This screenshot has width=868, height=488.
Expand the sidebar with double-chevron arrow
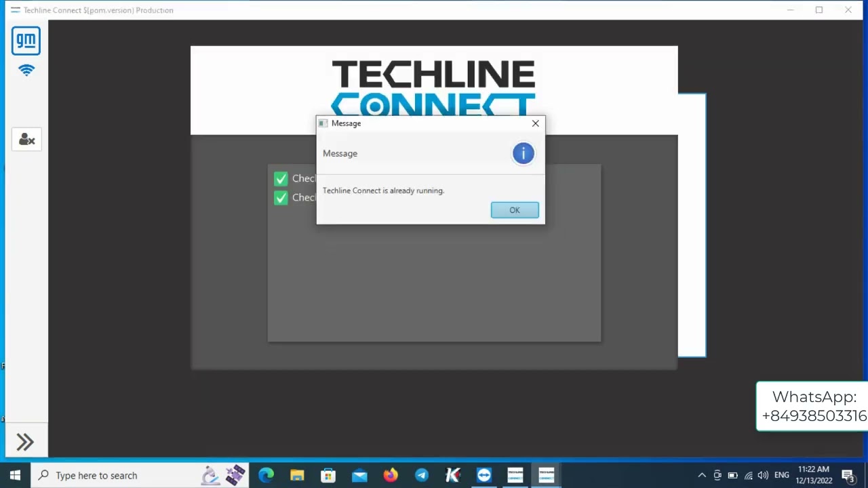coord(25,443)
